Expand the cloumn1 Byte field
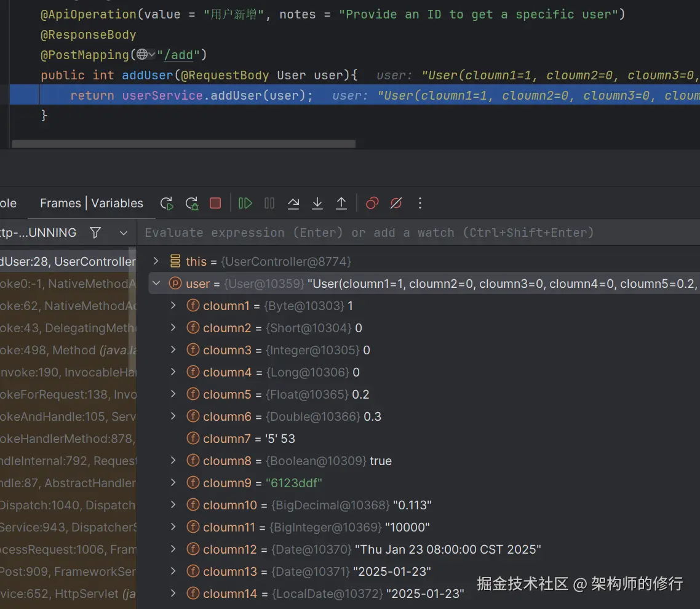The width and height of the screenshot is (700, 609). 173,305
